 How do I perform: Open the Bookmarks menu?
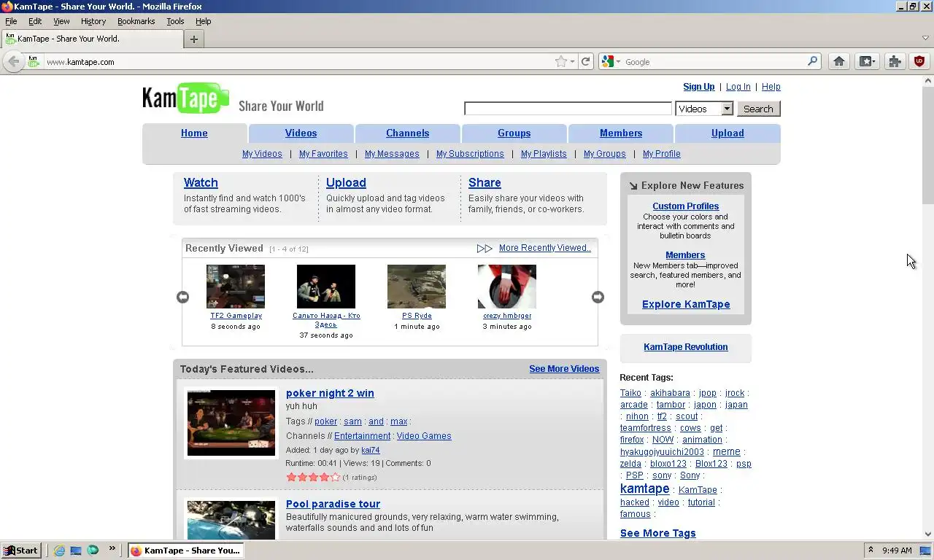pos(136,21)
